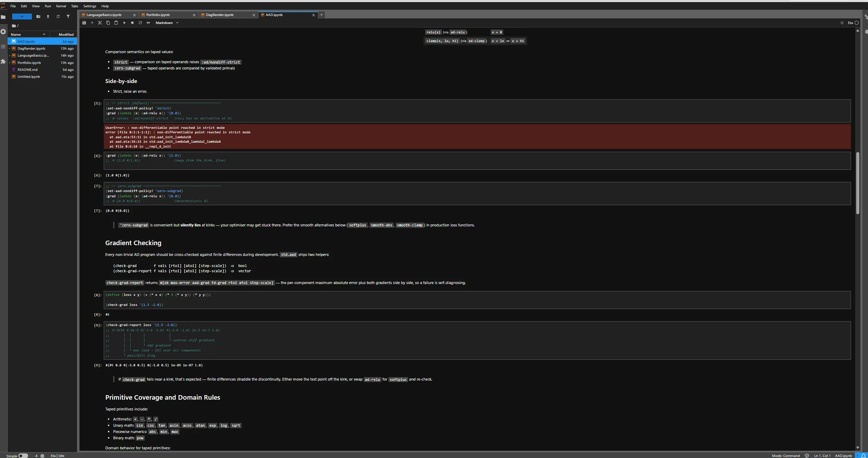
Task: Open the Edit menu
Action: [x=24, y=6]
